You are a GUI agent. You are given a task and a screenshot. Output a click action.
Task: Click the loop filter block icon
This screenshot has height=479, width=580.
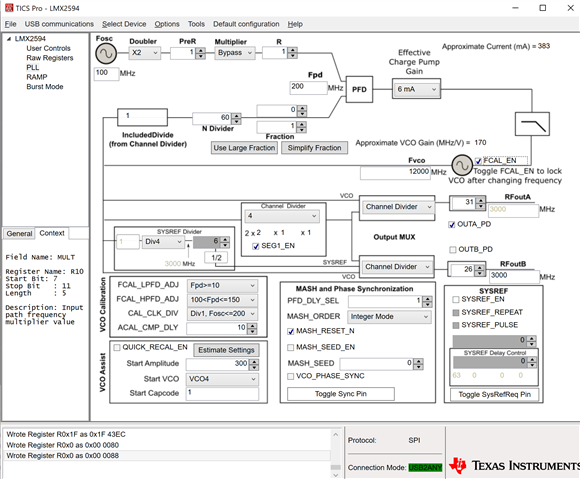532,124
